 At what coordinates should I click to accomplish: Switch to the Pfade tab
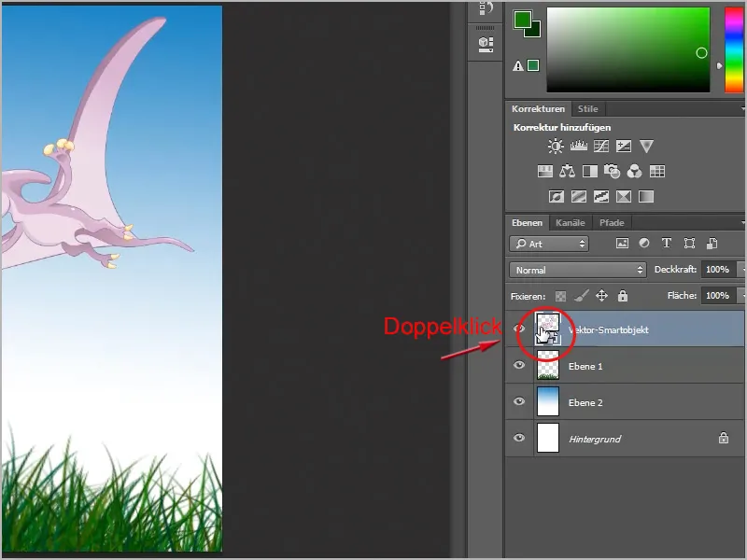(x=612, y=223)
